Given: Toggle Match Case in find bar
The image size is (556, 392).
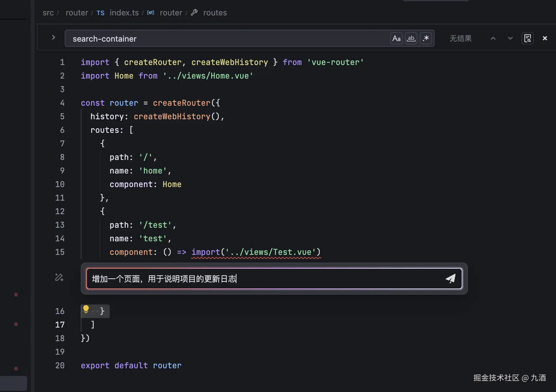Looking at the screenshot, I should (x=396, y=39).
